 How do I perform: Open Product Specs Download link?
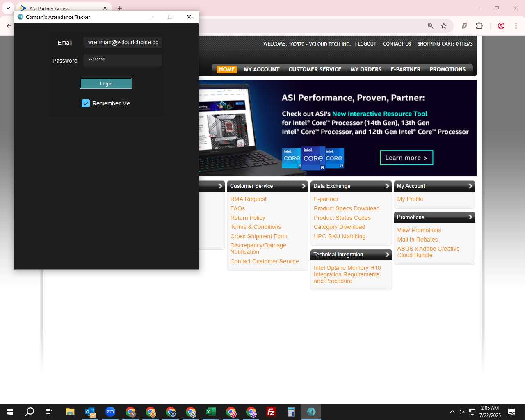(x=347, y=208)
